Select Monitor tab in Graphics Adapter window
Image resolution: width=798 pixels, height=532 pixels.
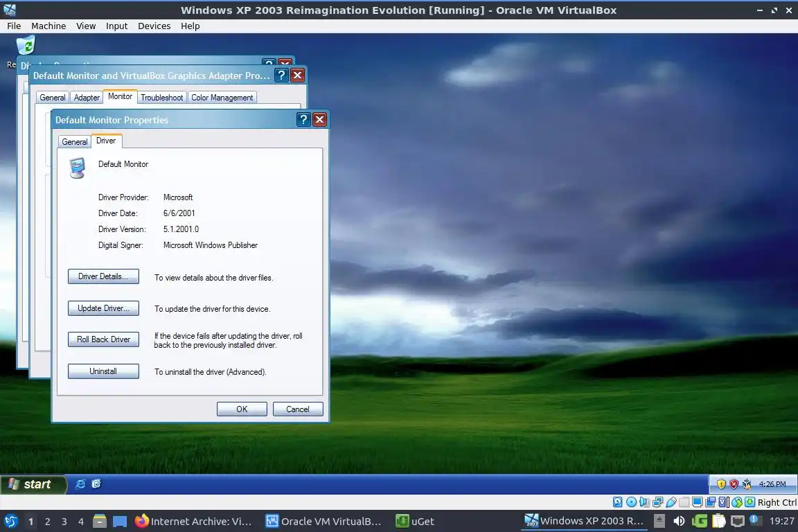(x=120, y=96)
